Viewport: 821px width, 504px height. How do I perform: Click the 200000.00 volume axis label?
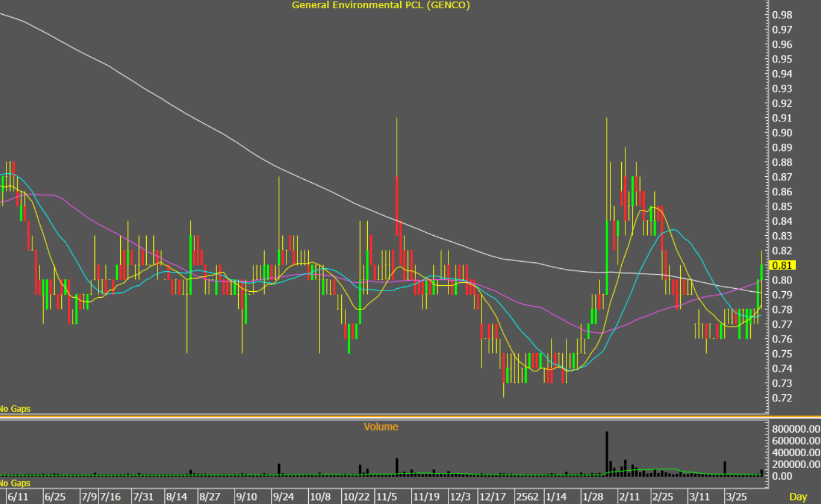click(x=796, y=465)
